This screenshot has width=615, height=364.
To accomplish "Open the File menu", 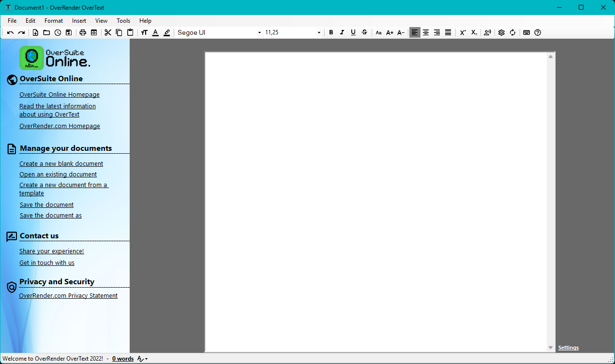I will point(12,21).
